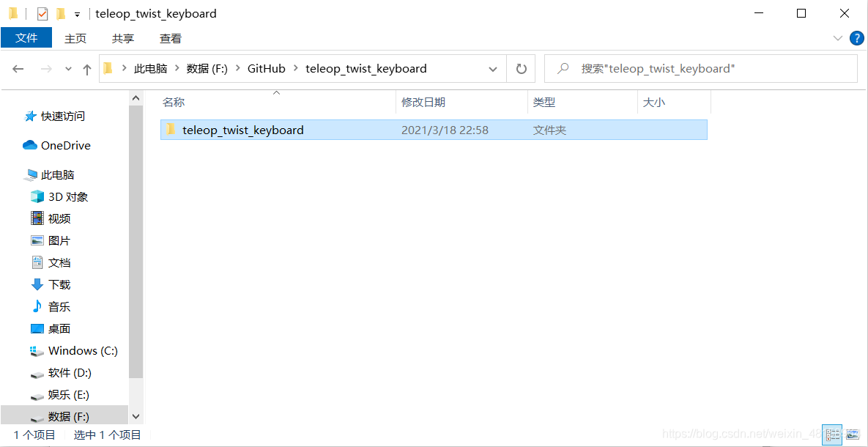Image resolution: width=868 pixels, height=447 pixels.
Task: Click 此电脑 in the address path
Action: 151,69
